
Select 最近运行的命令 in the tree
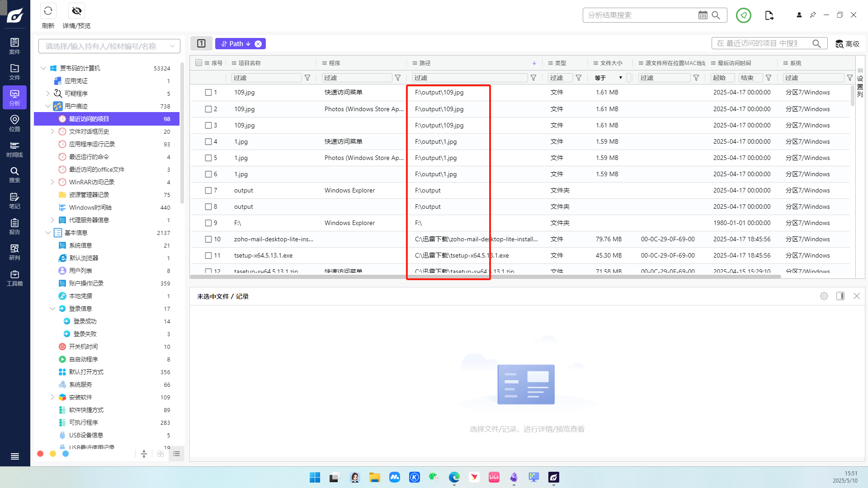tap(89, 157)
